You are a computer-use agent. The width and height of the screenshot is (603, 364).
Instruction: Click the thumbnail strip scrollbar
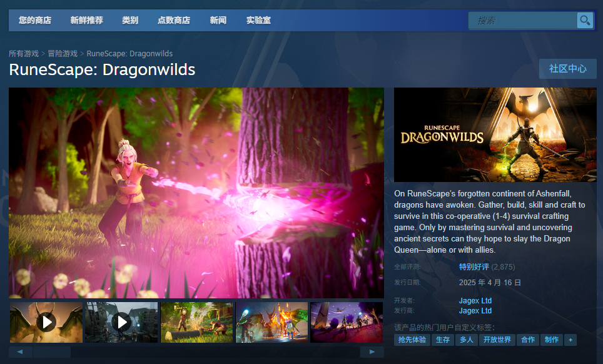click(53, 351)
